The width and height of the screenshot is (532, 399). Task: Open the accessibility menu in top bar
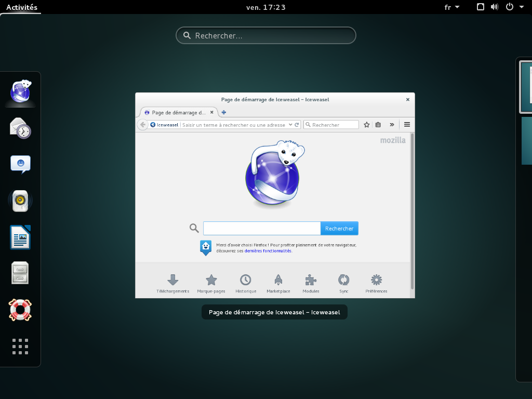[481, 7]
